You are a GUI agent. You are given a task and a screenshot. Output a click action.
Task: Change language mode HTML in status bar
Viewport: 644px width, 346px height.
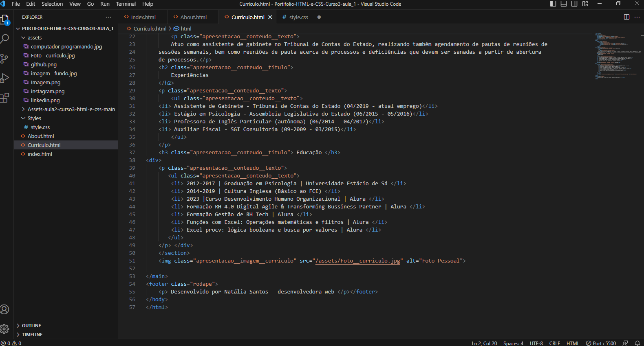(x=573, y=343)
